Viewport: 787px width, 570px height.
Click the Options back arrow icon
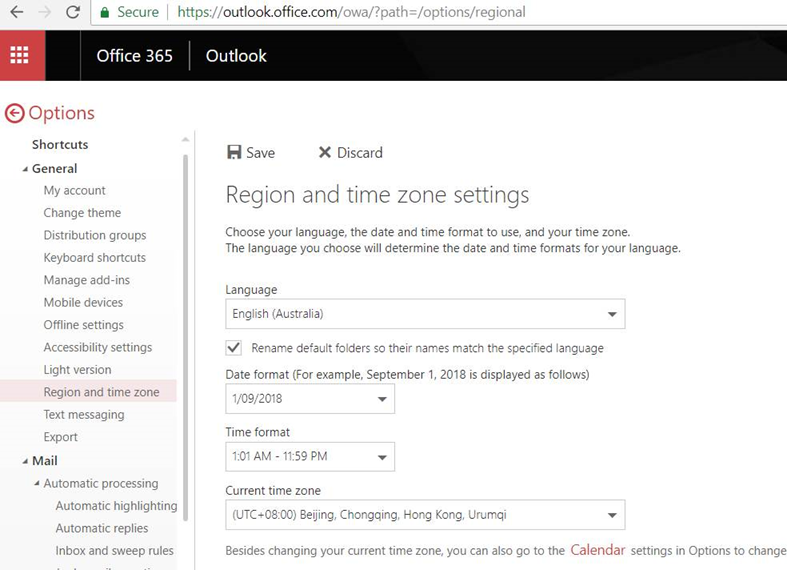click(x=14, y=113)
